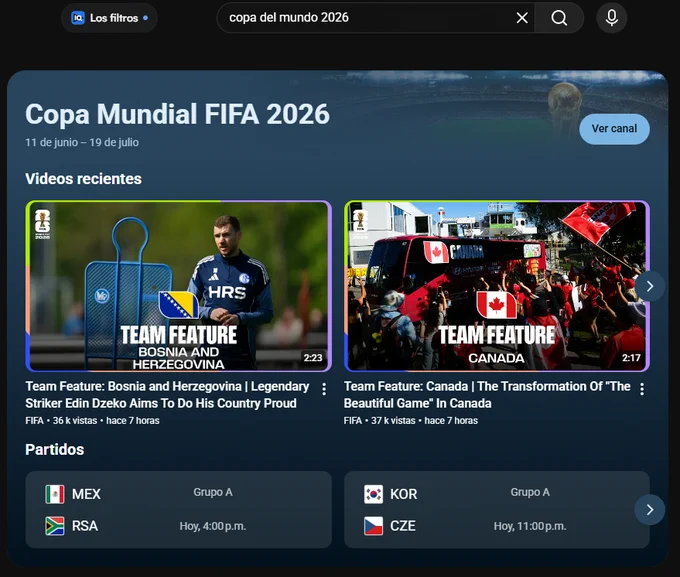Clear the search text with the X icon

coord(522,18)
